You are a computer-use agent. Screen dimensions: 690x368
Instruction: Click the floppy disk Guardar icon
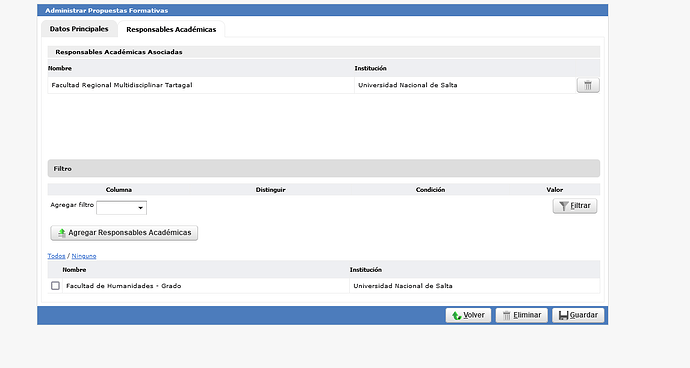pos(563,316)
